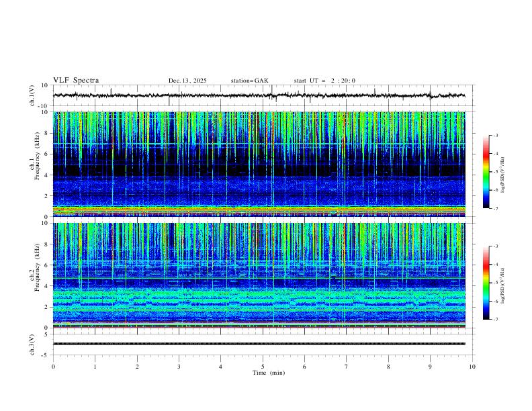Click the ch.1 spectrogram color bar
The image size is (532, 411).
(486, 172)
